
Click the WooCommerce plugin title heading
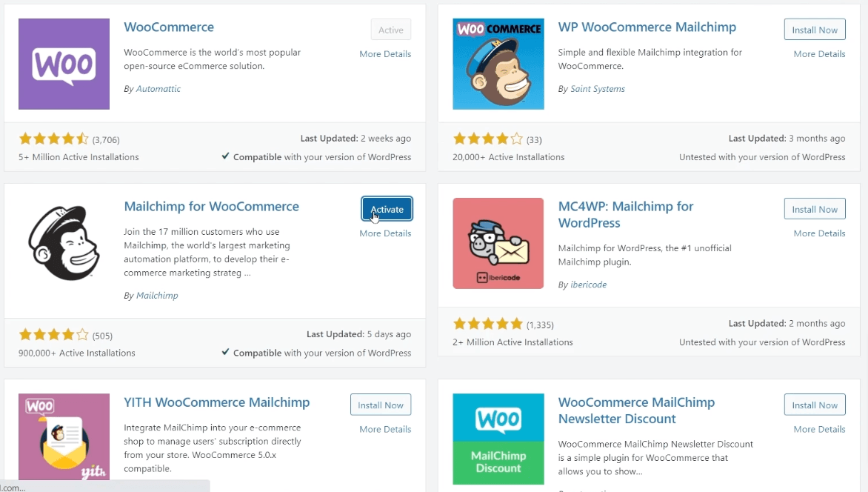pyautogui.click(x=169, y=27)
